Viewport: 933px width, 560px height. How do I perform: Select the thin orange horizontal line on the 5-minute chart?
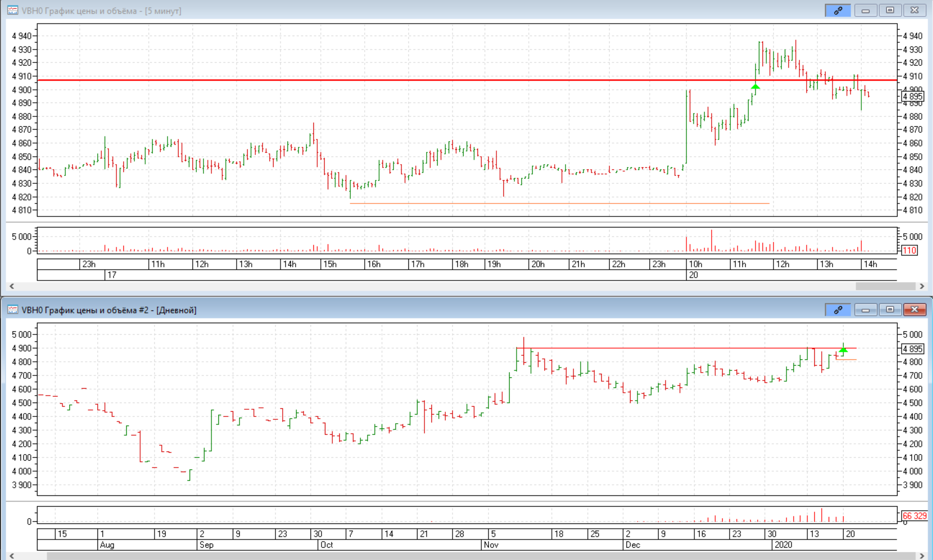559,203
